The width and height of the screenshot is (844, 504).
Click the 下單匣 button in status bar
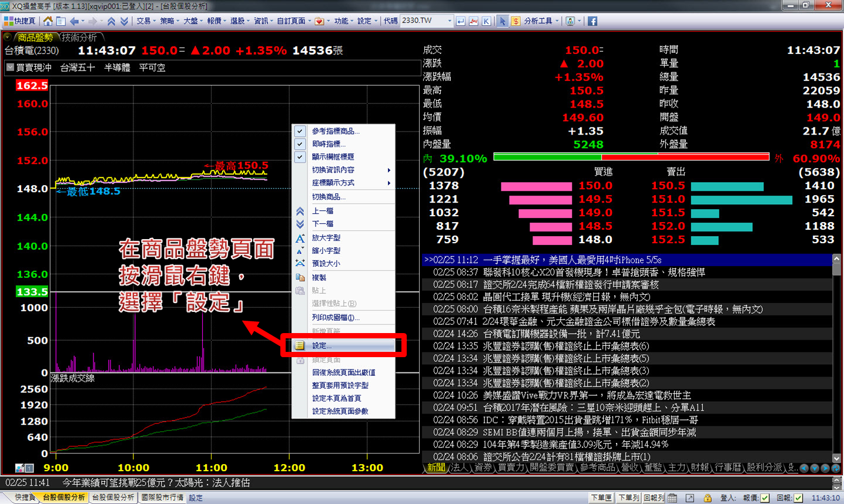[601, 498]
